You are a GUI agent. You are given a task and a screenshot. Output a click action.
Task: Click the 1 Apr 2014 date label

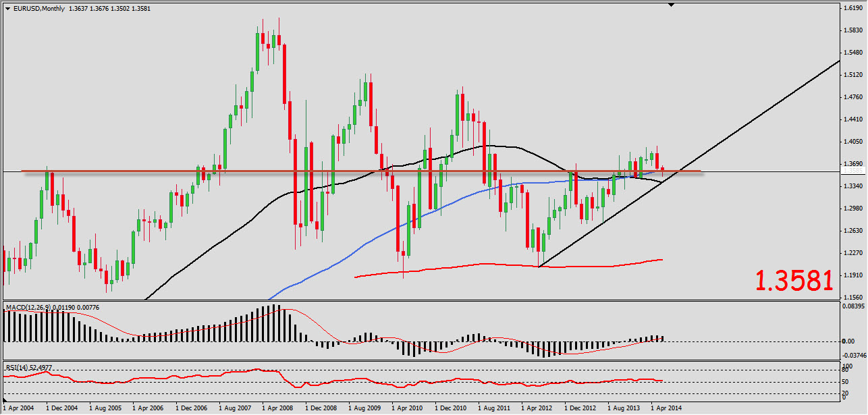(666, 408)
